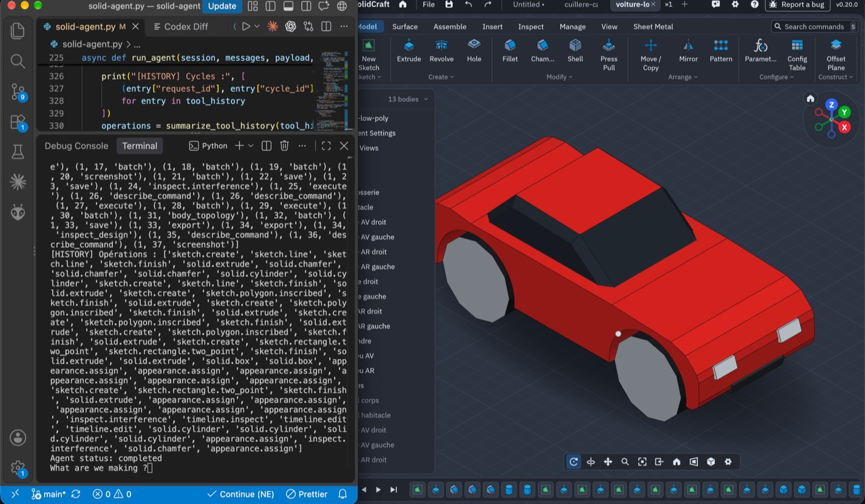Toggle orbit rotate mode in view toolbar
Screen dimensions: 865x504
click(x=574, y=462)
